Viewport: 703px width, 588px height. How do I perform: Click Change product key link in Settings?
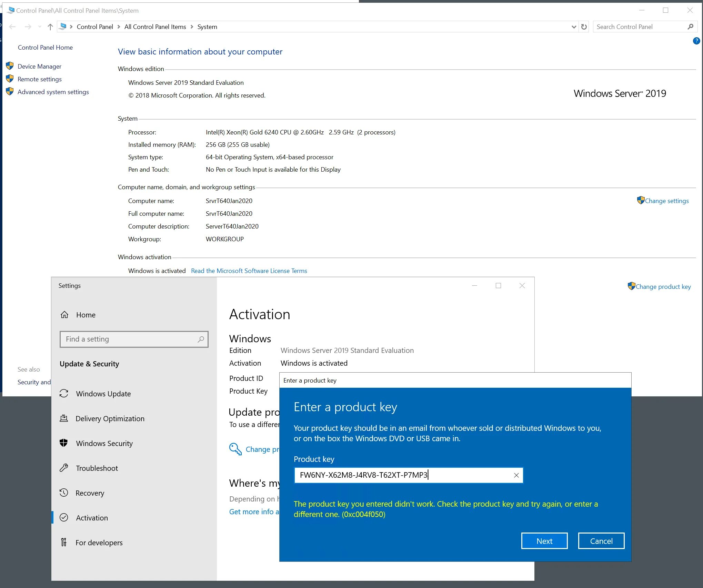pos(262,449)
